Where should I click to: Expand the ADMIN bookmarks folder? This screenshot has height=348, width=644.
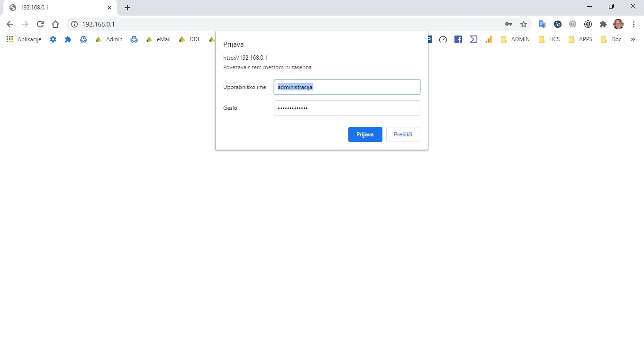click(x=515, y=39)
